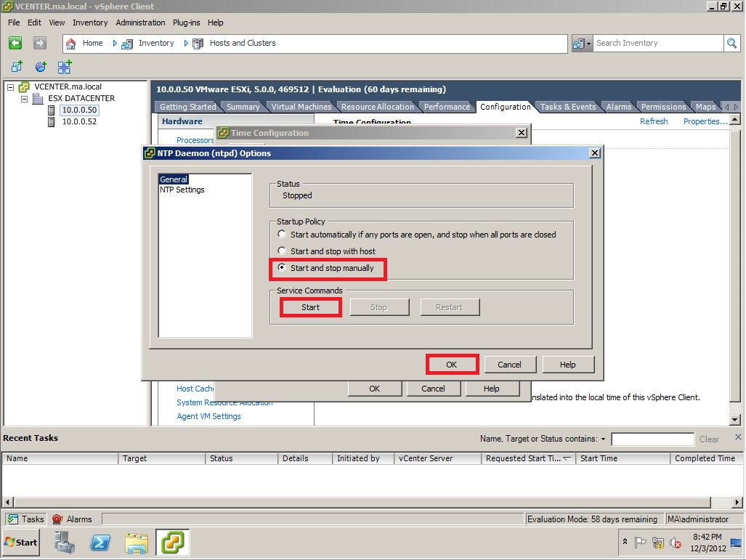746x560 pixels.
Task: Click the network tray icon
Action: pyautogui.click(x=658, y=543)
